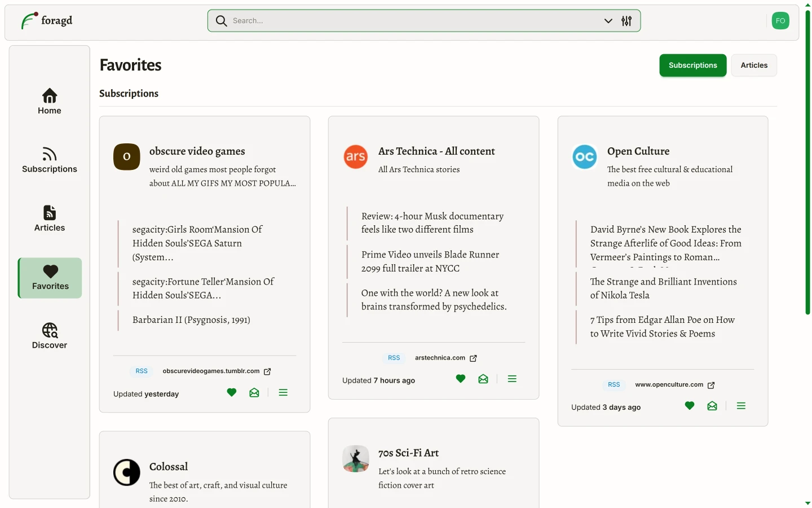Open Articles in the sidebar

click(x=50, y=219)
